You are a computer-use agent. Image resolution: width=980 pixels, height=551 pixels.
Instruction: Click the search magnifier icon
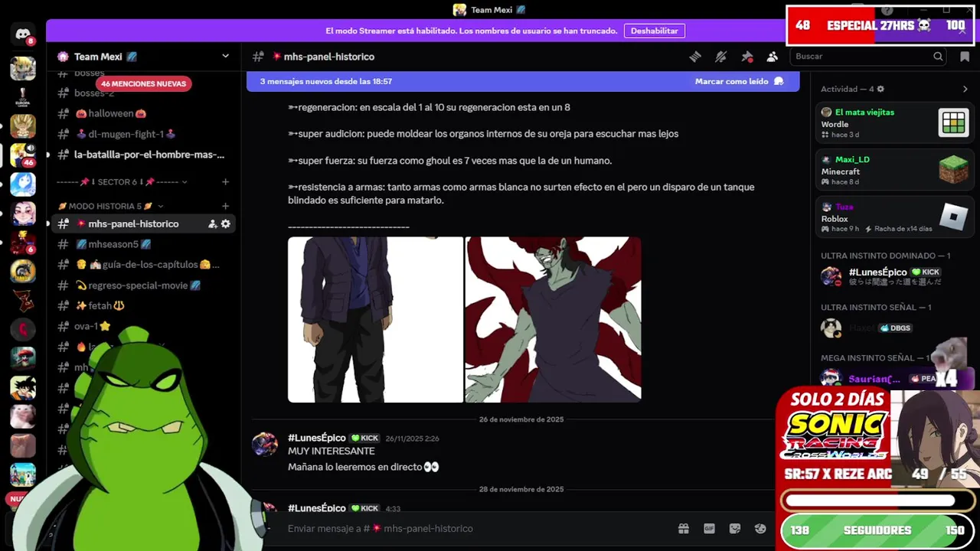938,57
